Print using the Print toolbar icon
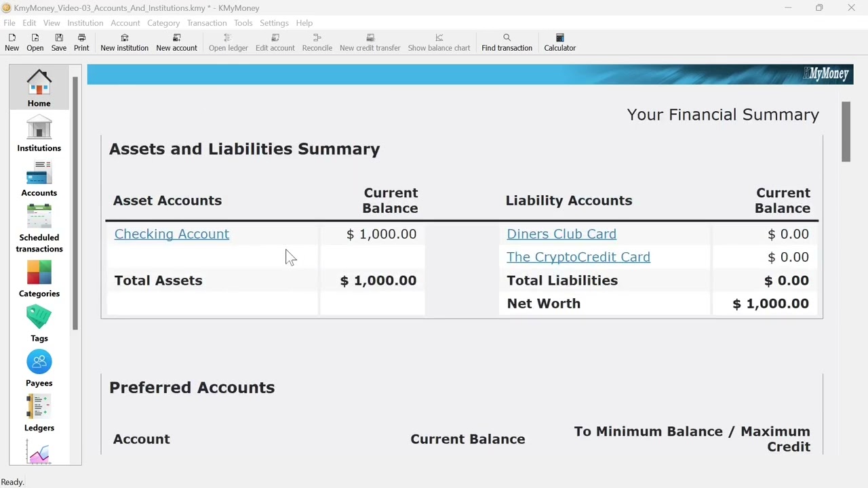Image resolution: width=868 pixels, height=488 pixels. coord(81,42)
